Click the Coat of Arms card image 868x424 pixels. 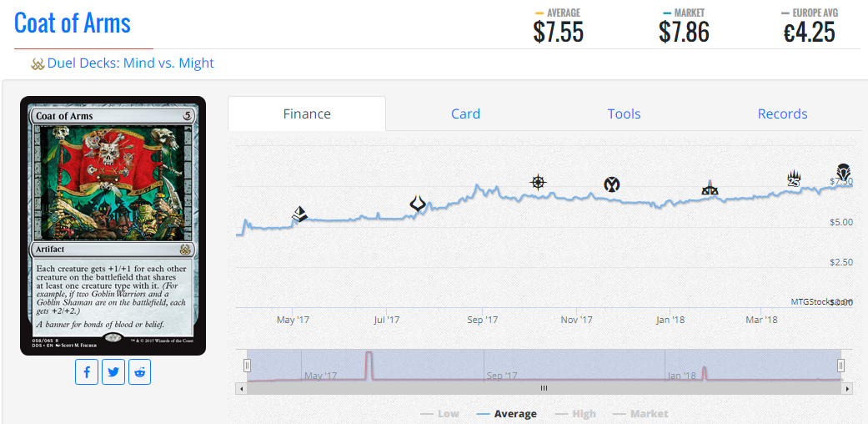113,225
